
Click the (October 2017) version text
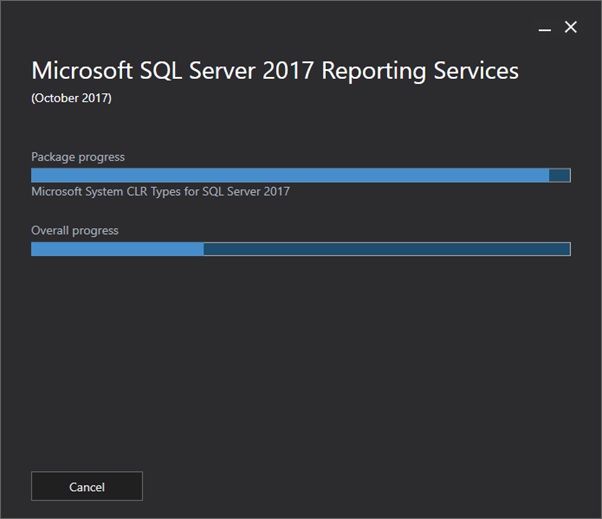tap(71, 98)
